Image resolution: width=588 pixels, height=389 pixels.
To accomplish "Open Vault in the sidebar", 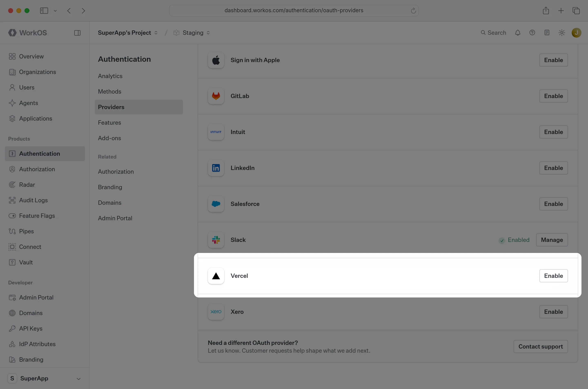I will (45, 262).
